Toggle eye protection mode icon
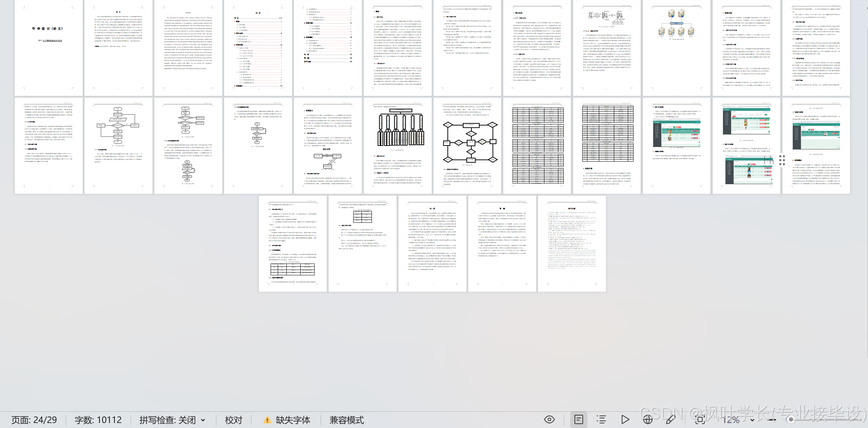868x428 pixels. coord(549,419)
